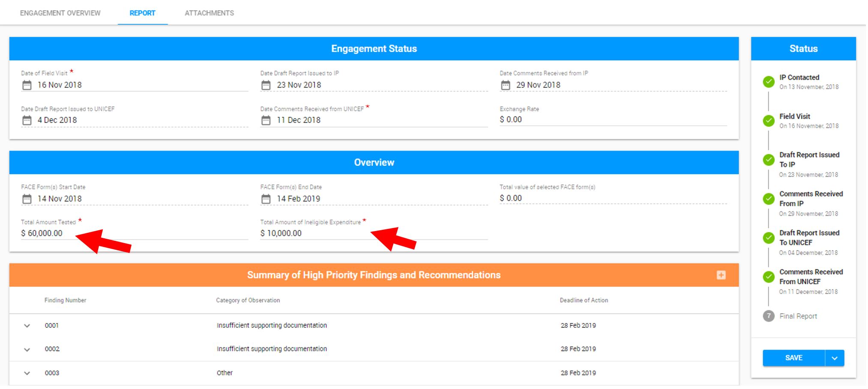Image resolution: width=868 pixels, height=389 pixels.
Task: Click the IP Contacted green check status
Action: 769,82
